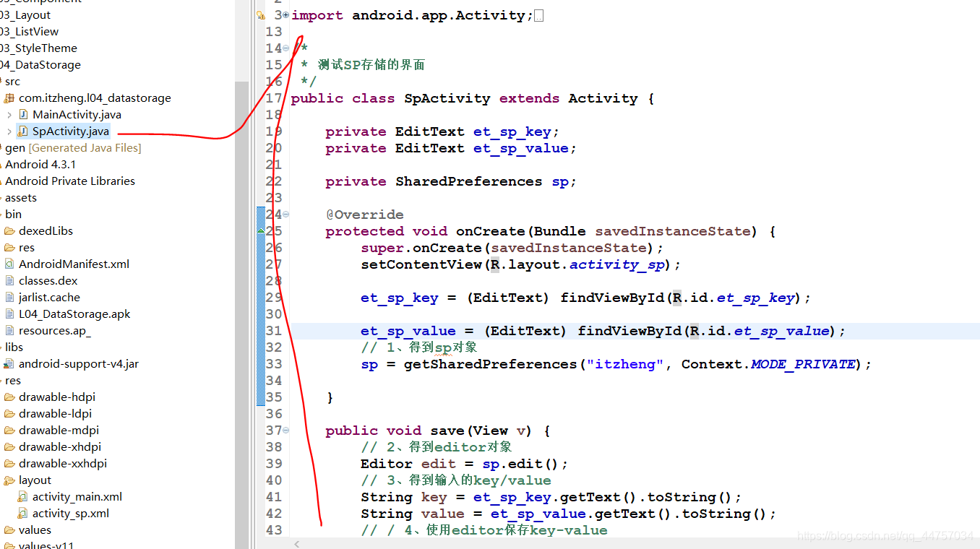This screenshot has width=980, height=549.
Task: Click the activity_sp.xml file icon
Action: point(23,514)
